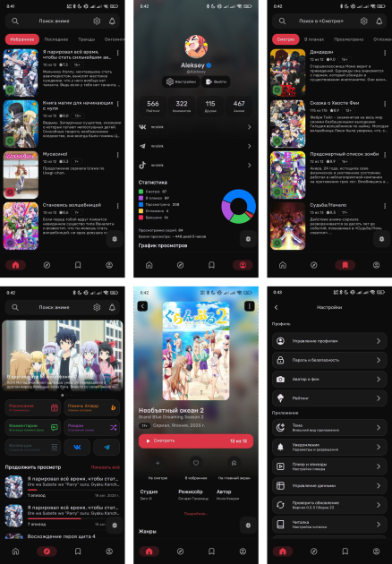Screen dimensions: 392x564
Task: Open the three-dot menu beside Мусасино!
Action: click(x=117, y=155)
